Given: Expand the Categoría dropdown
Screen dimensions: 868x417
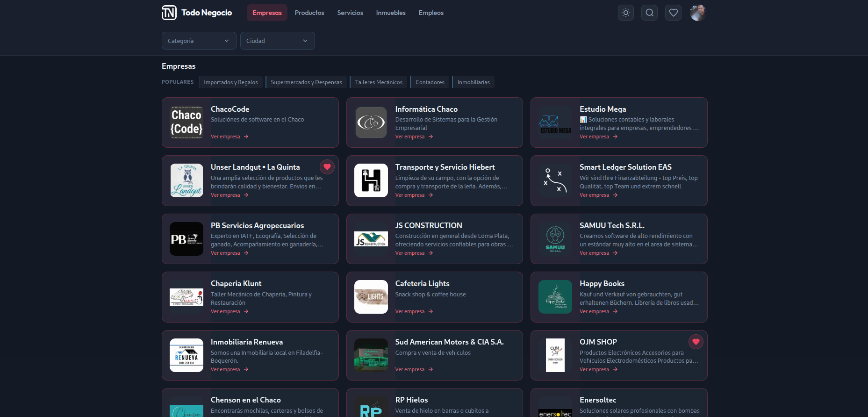Looking at the screenshot, I should click(199, 41).
